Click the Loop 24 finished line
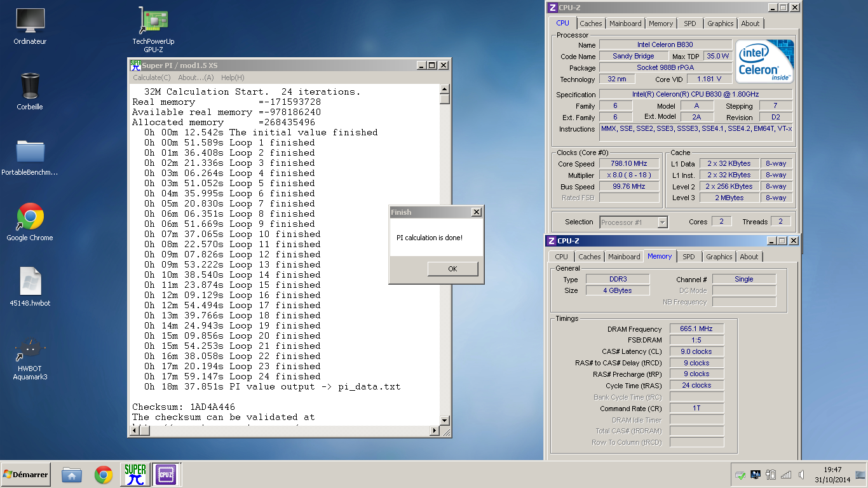The image size is (868, 488). click(x=233, y=376)
